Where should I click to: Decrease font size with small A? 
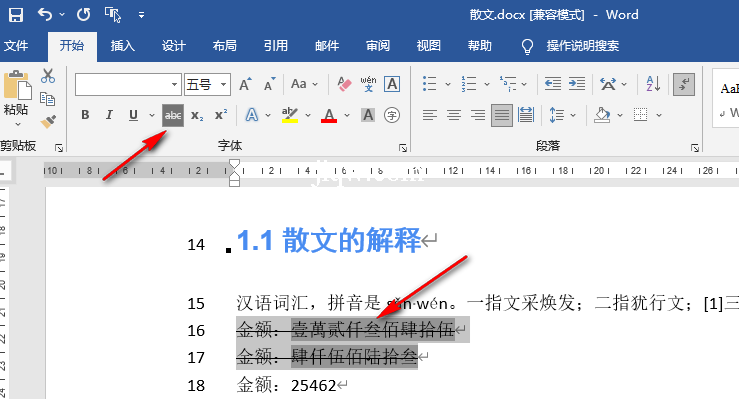click(269, 85)
